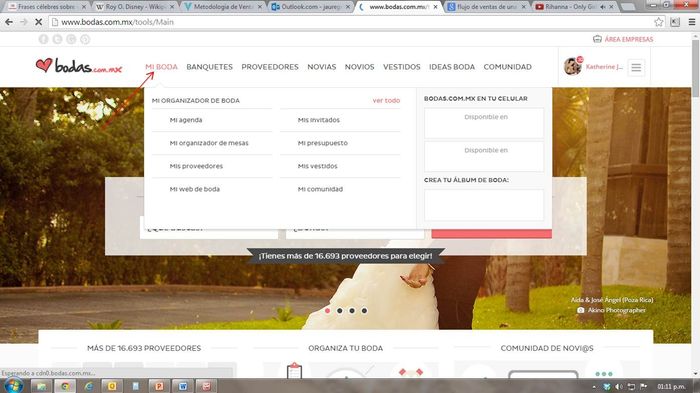Viewport: 700px width, 393px height.
Task: Click the 'ver todo' link
Action: tap(386, 100)
